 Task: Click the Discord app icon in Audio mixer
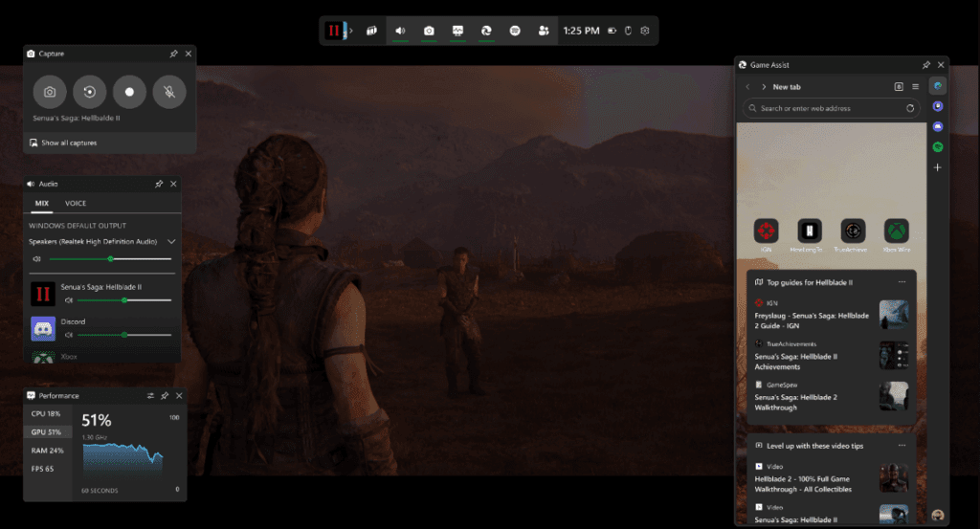(x=43, y=328)
